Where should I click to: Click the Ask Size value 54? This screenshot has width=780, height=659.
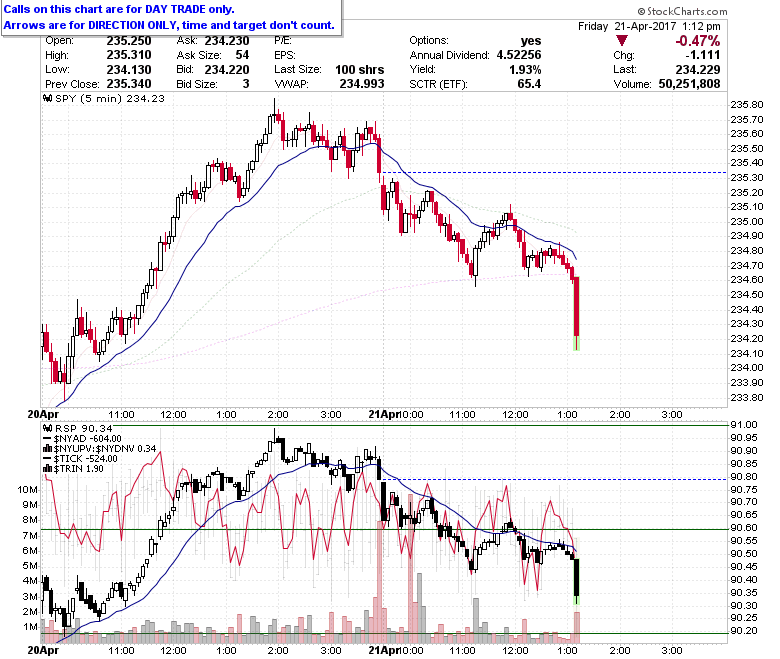click(x=242, y=55)
